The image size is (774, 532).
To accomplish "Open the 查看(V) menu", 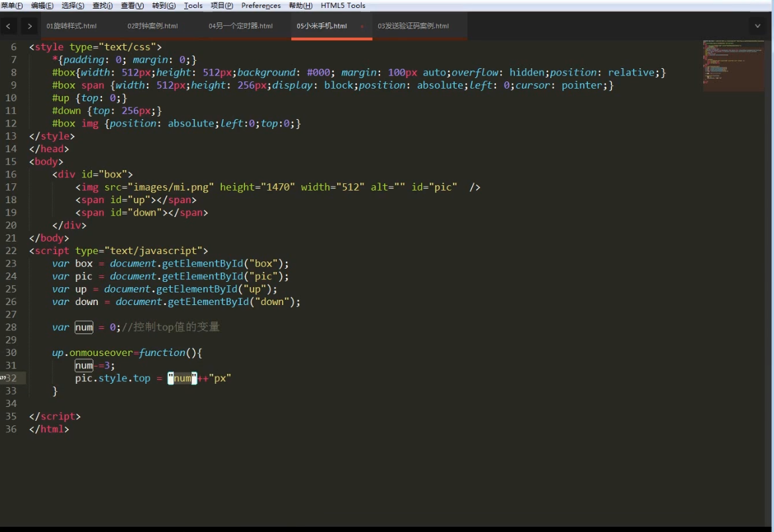I will tap(132, 5).
